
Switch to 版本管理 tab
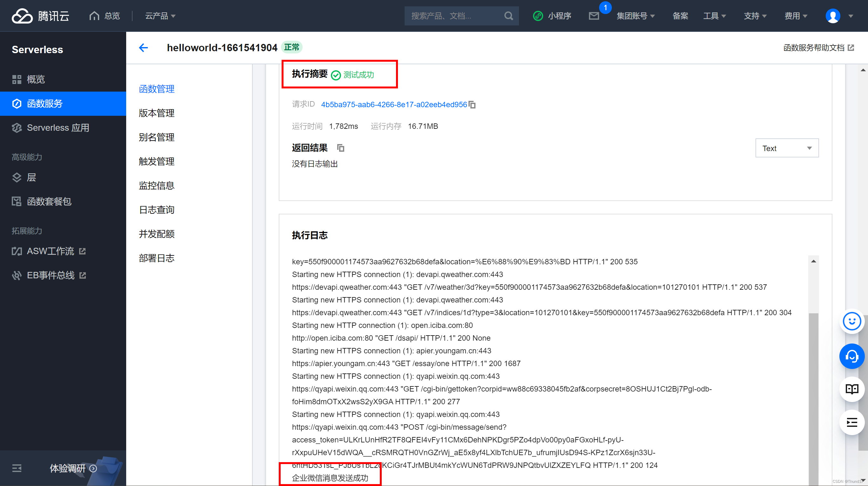[x=157, y=113]
